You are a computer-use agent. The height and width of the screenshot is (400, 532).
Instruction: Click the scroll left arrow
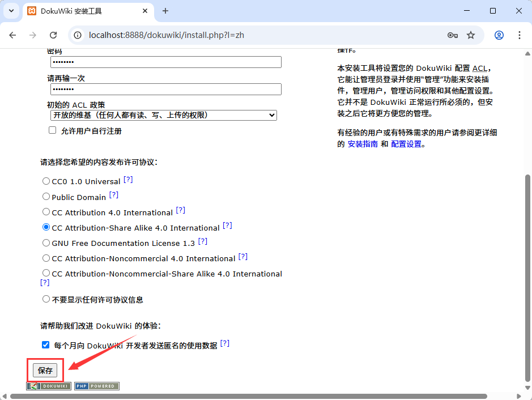4,396
